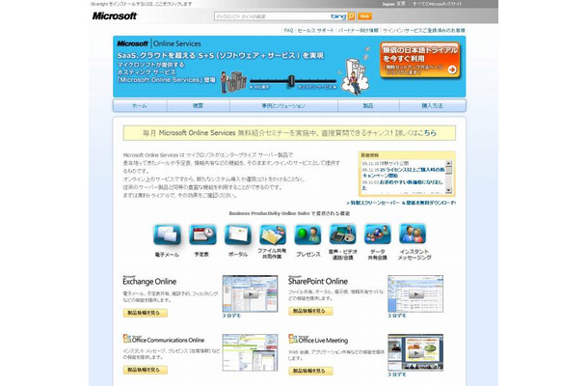
Task: Click the 電子メール envelope icon
Action: pyautogui.click(x=167, y=235)
